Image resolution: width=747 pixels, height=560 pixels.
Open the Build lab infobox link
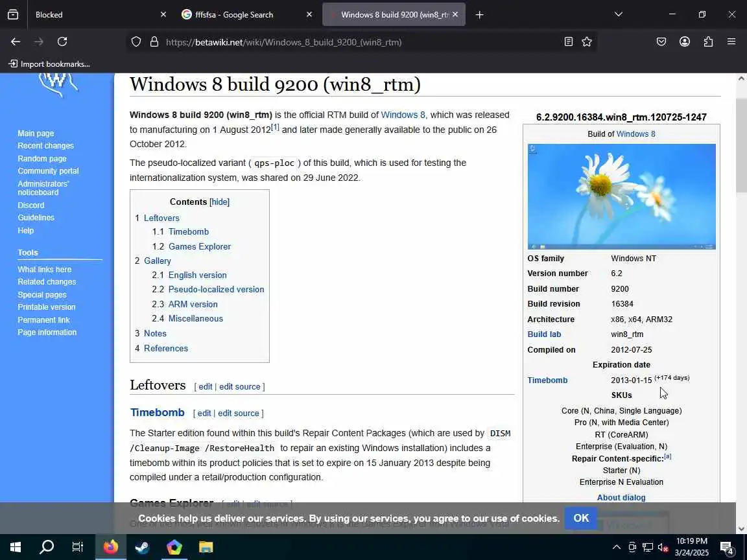coord(544,334)
